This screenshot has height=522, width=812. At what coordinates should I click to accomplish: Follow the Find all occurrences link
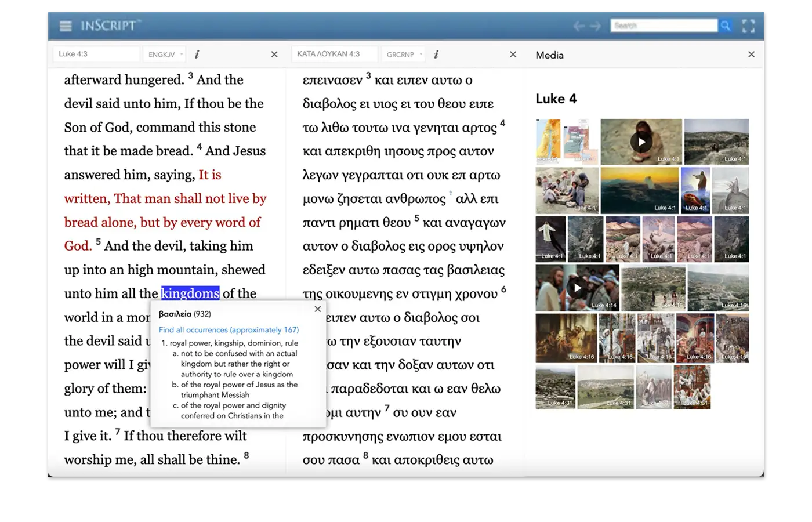point(229,329)
